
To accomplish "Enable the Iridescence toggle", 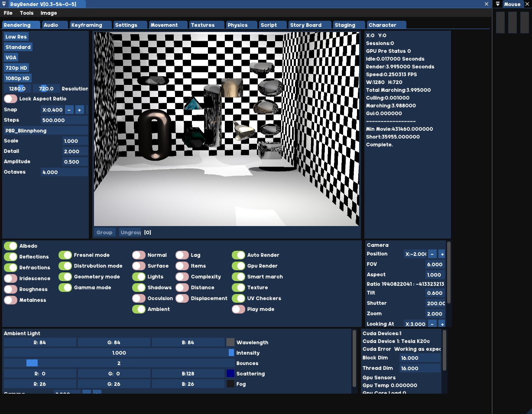I will point(10,278).
